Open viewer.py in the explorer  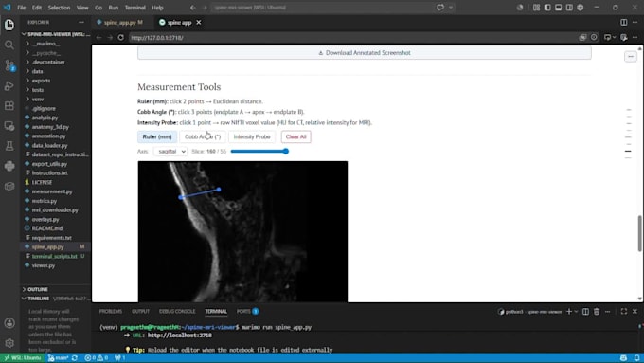[x=44, y=265]
